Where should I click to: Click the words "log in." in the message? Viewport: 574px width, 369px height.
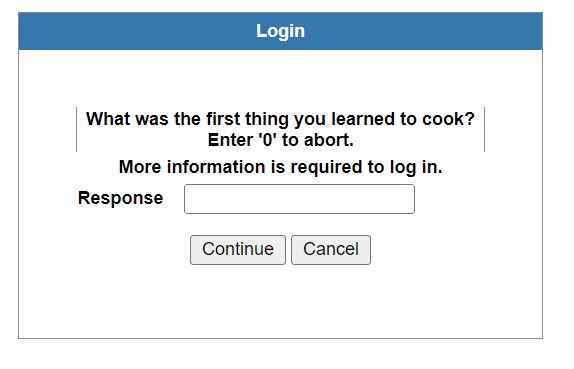click(416, 168)
